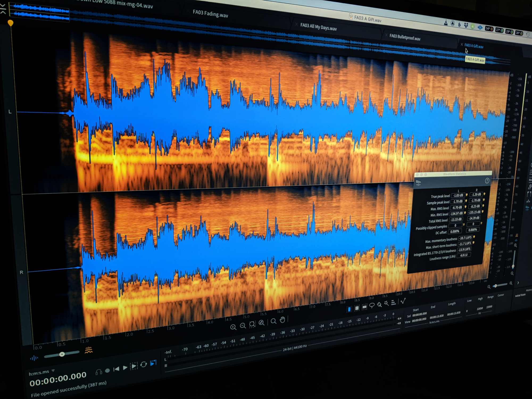Click the R channel label
Screen dimensions: 532x399
(x=21, y=272)
